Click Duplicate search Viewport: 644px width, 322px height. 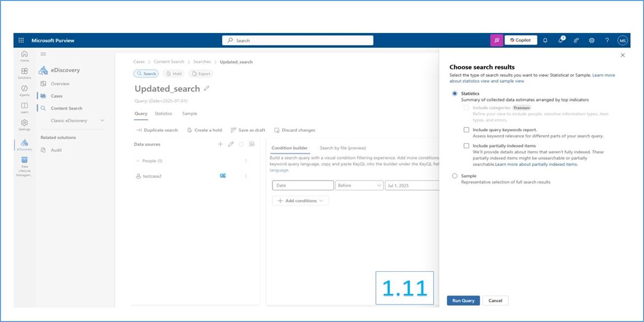coord(157,130)
